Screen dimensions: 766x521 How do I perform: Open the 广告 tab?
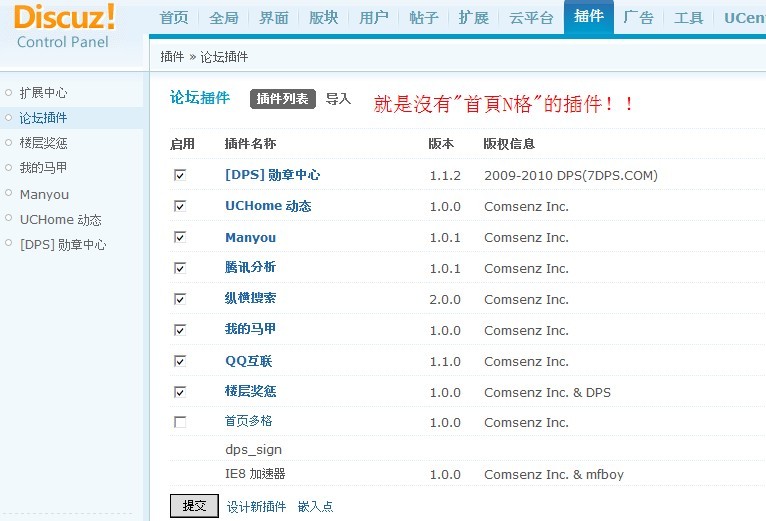pos(638,18)
